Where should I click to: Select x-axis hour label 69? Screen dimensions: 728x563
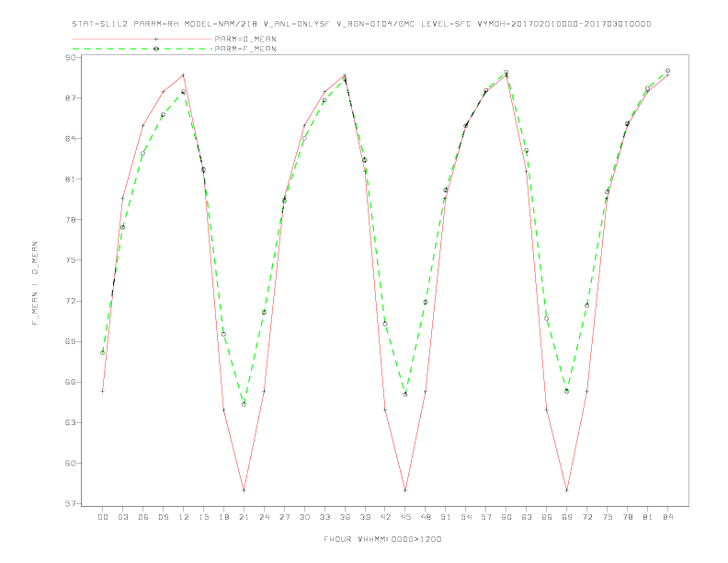(567, 517)
